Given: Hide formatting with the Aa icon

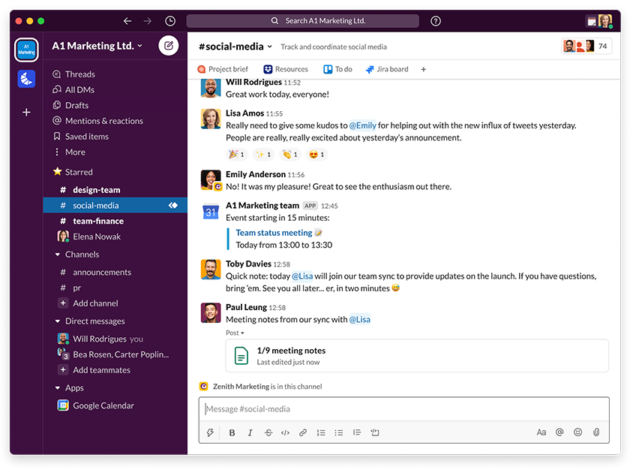Looking at the screenshot, I should (x=541, y=432).
